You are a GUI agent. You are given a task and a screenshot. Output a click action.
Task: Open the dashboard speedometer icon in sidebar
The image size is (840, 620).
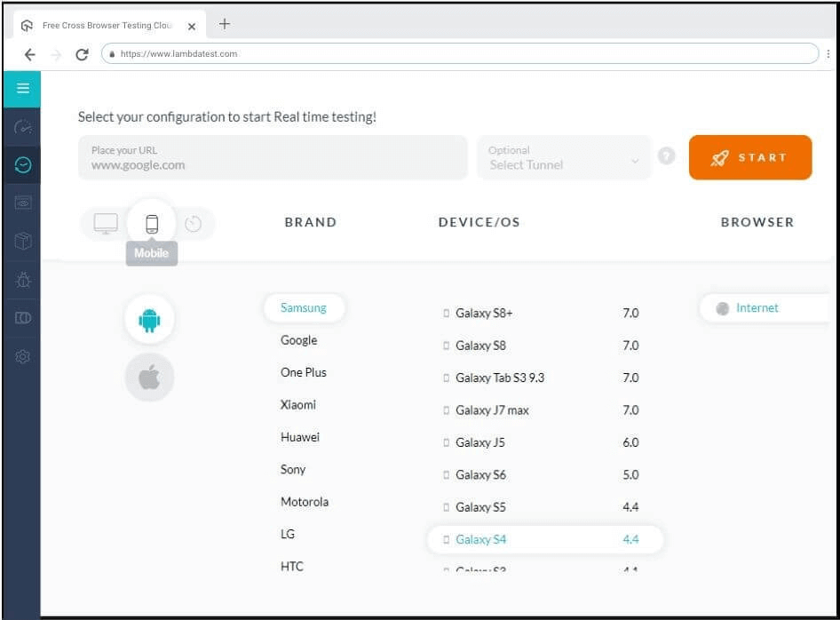click(23, 127)
